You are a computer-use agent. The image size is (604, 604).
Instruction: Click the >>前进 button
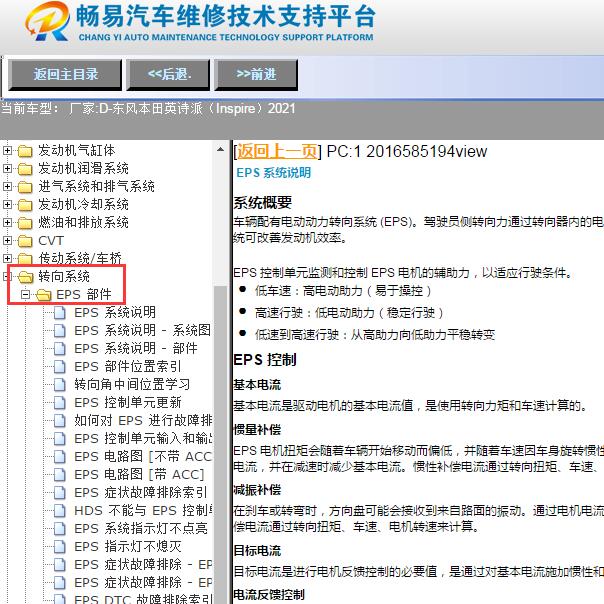[256, 75]
